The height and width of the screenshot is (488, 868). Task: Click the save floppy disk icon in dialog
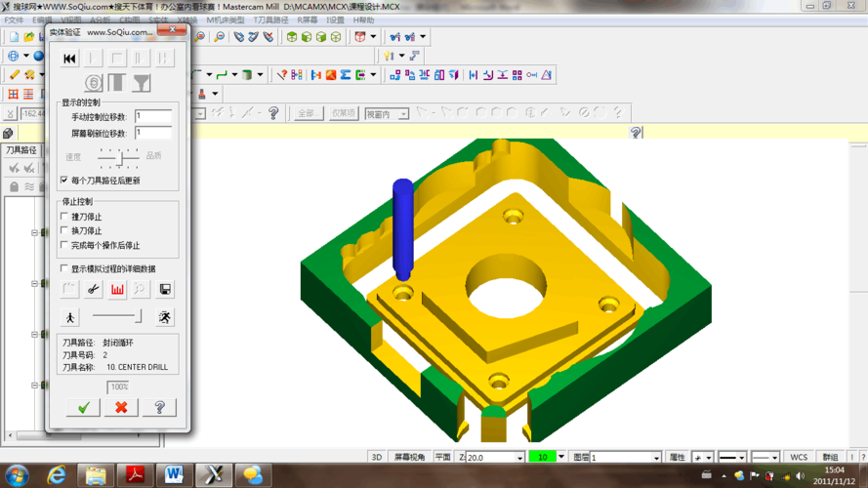[x=165, y=289]
